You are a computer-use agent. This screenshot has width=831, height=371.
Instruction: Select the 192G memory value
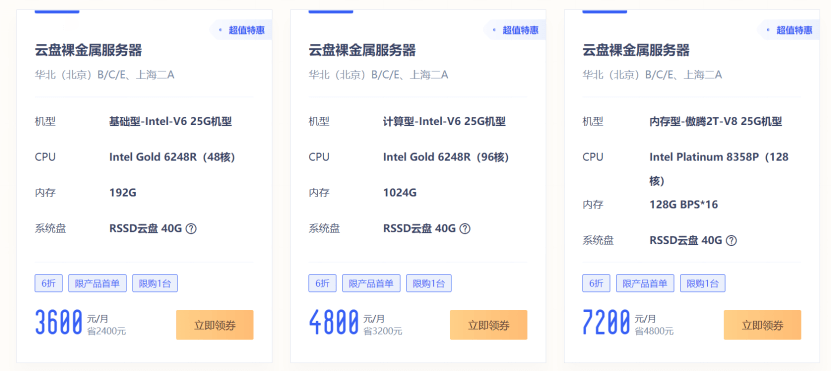tap(123, 193)
